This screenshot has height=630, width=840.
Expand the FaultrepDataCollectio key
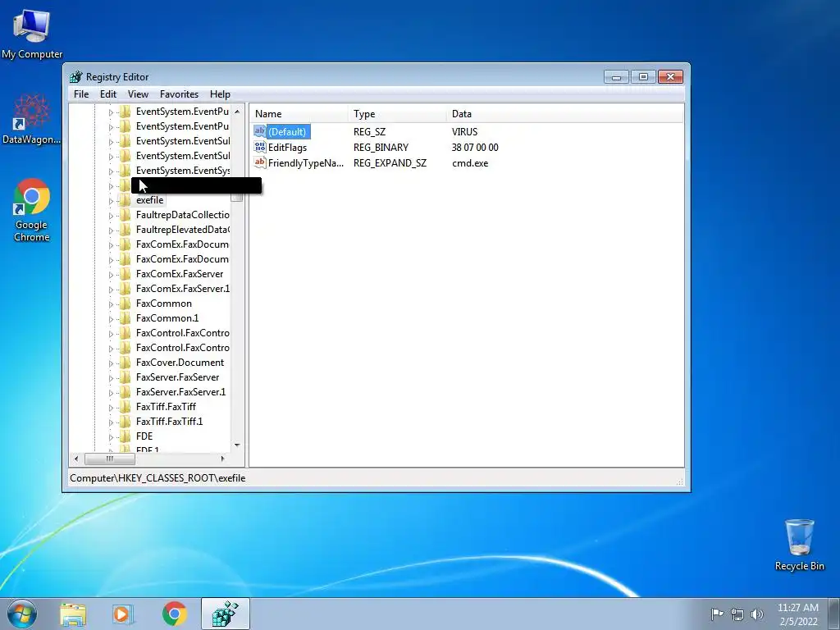click(x=111, y=216)
